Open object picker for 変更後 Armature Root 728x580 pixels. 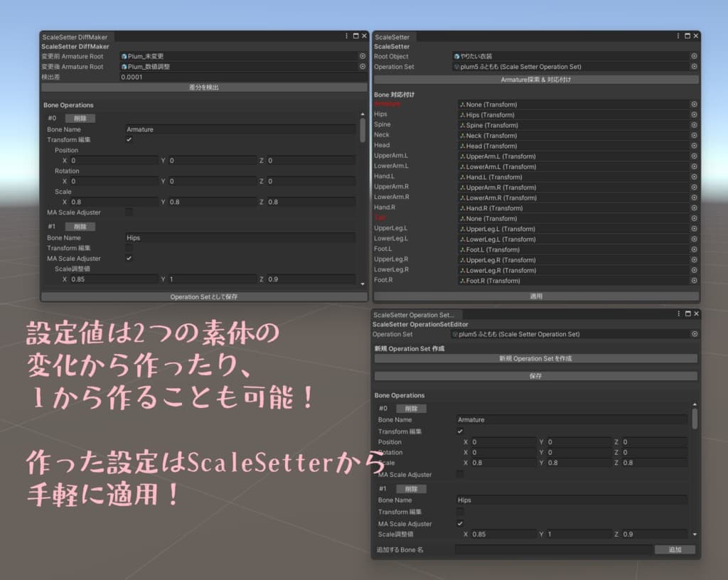click(362, 67)
